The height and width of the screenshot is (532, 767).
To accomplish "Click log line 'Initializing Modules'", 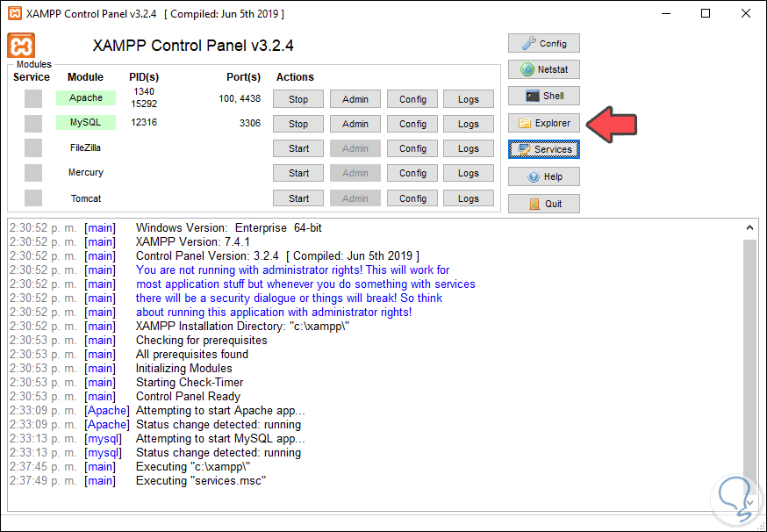I will 184,369.
